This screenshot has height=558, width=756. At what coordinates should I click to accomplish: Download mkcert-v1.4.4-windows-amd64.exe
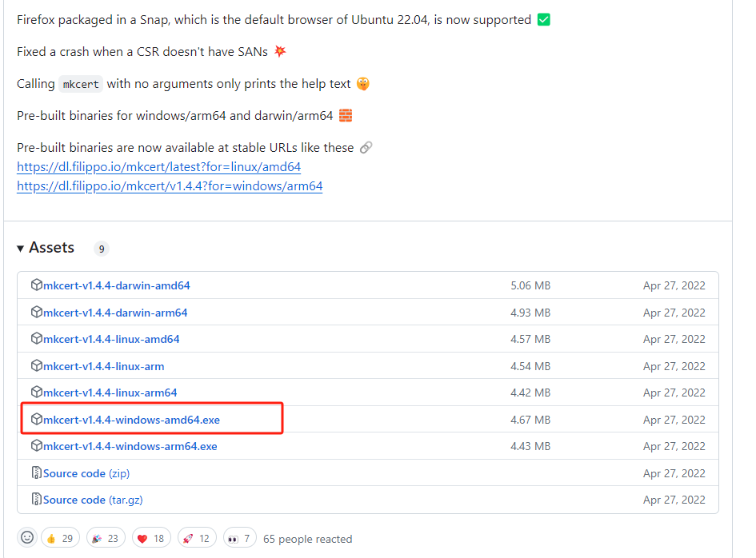point(132,420)
